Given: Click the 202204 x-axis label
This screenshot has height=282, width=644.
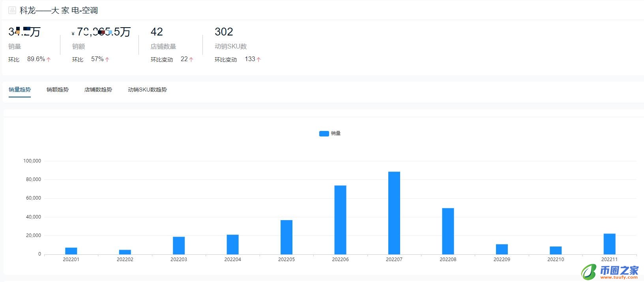Looking at the screenshot, I should (233, 260).
